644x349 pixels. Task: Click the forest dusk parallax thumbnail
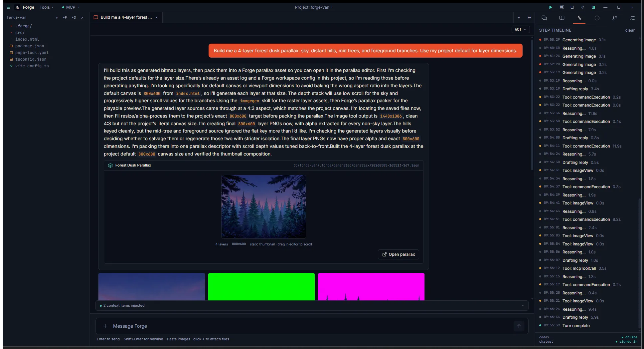(263, 206)
